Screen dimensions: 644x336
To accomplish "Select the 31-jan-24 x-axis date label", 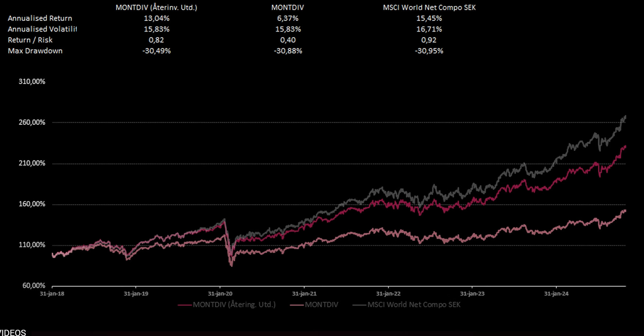I will tap(556, 294).
